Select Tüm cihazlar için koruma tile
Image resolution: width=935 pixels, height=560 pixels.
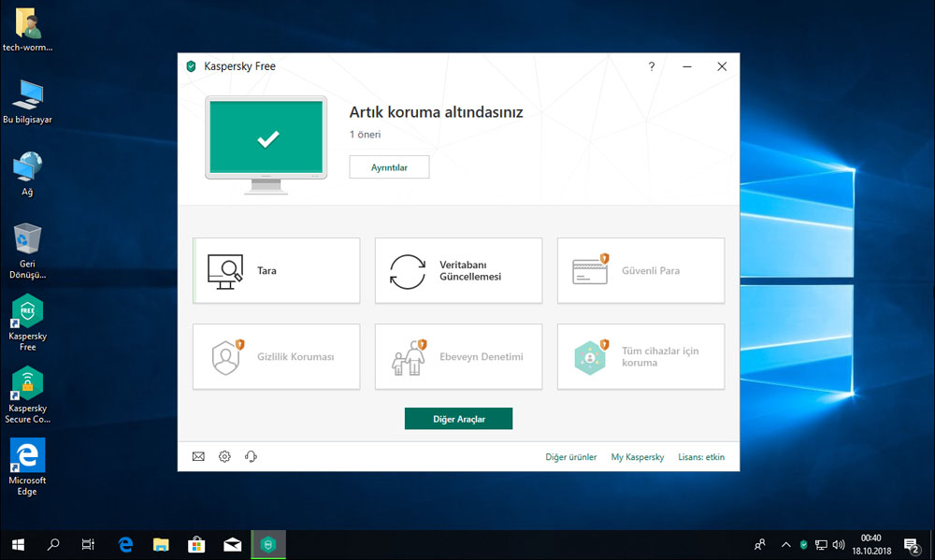click(640, 357)
